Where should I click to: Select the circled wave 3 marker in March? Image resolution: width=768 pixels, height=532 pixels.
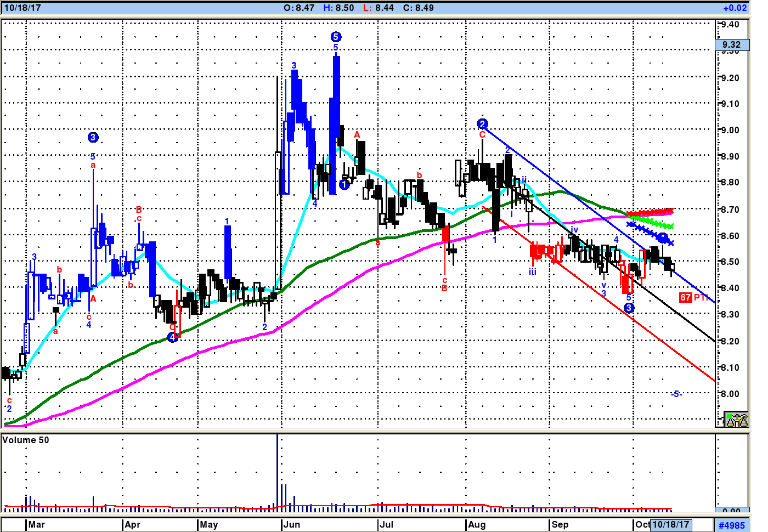pyautogui.click(x=93, y=137)
